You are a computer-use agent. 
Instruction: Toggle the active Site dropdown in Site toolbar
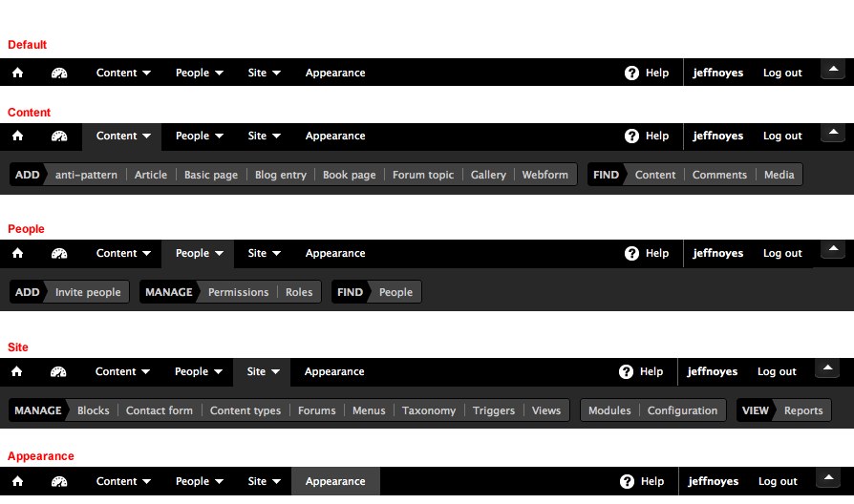pyautogui.click(x=262, y=371)
